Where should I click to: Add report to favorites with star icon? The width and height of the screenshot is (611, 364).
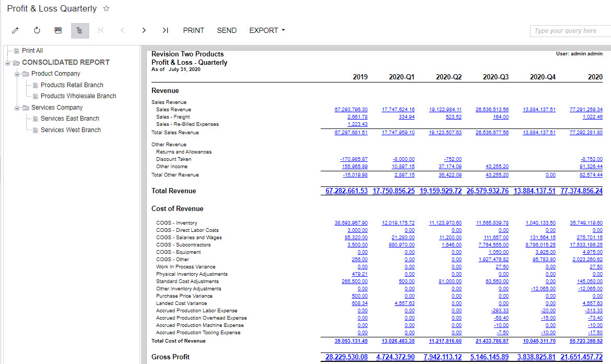pos(107,9)
